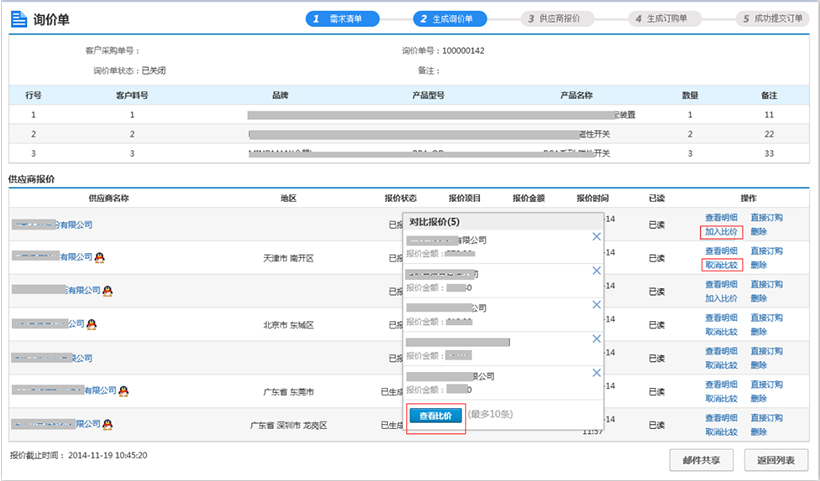Go to step 3 供应商报价
This screenshot has height=481, width=820.
pyautogui.click(x=557, y=19)
